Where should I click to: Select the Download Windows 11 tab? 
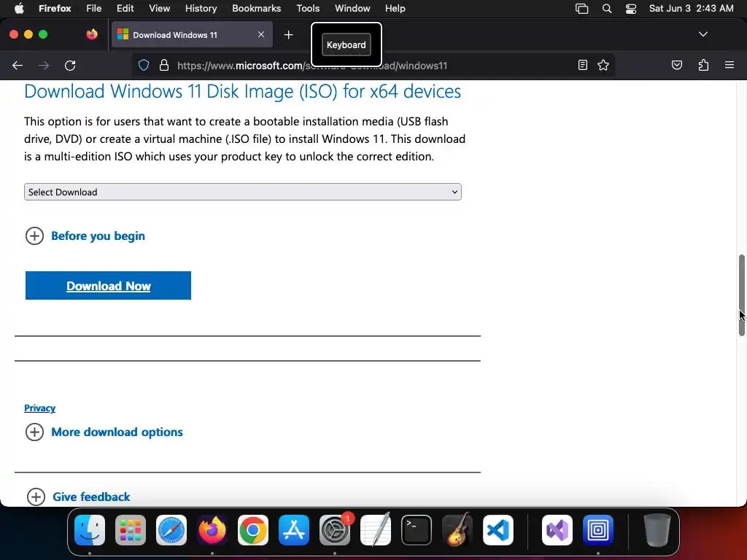pos(192,35)
